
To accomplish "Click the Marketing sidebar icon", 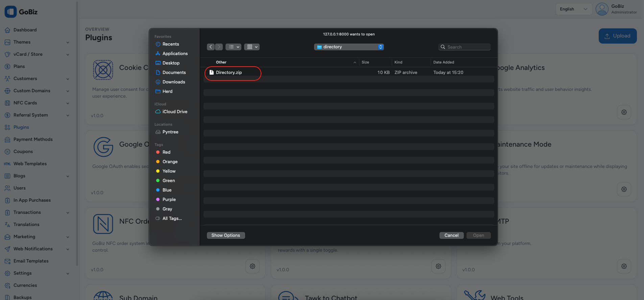I will 7,237.
